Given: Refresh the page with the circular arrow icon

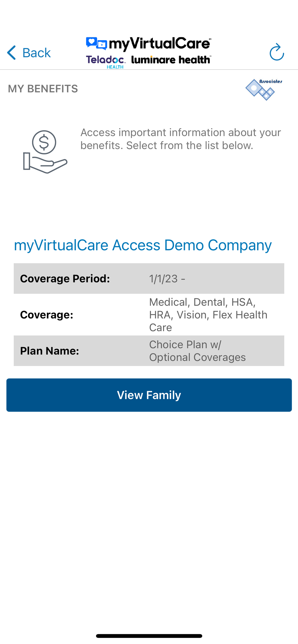Looking at the screenshot, I should tap(277, 52).
